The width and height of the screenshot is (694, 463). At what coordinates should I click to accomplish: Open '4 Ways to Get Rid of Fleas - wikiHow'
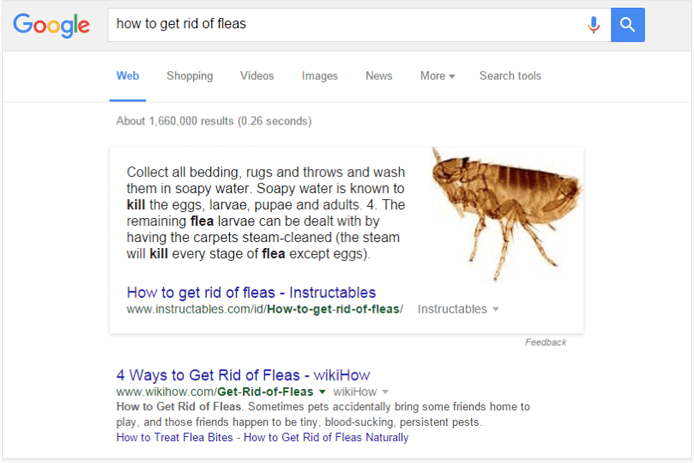point(243,375)
